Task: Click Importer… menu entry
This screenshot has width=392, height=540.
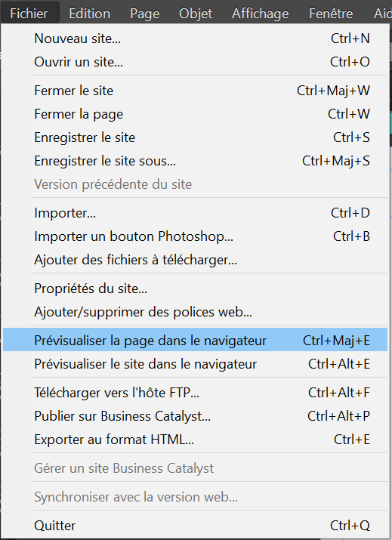Action: [x=196, y=213]
